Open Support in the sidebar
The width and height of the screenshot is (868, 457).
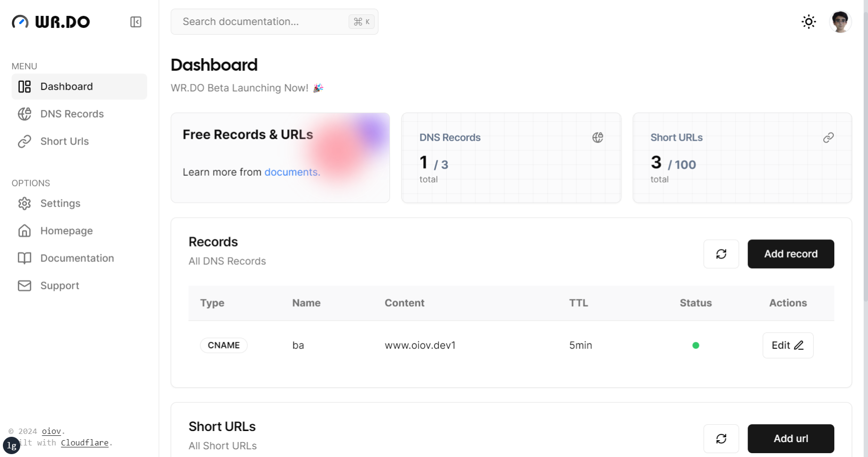[x=60, y=286]
